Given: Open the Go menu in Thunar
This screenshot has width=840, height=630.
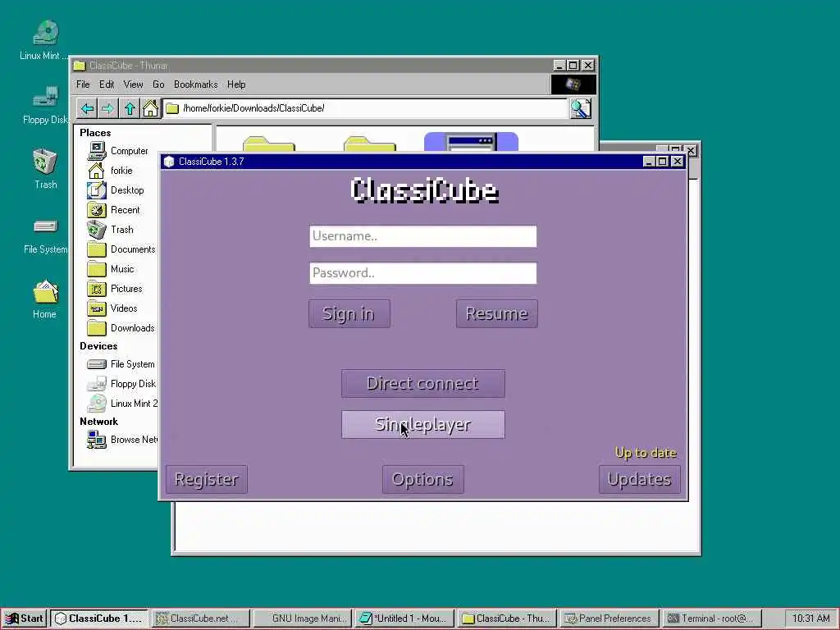Looking at the screenshot, I should (158, 84).
